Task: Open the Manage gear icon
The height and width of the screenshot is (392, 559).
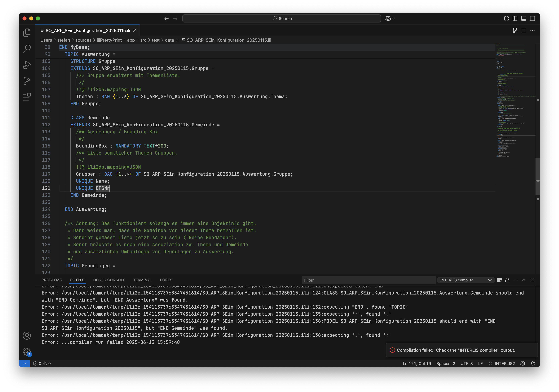Action: [x=27, y=352]
